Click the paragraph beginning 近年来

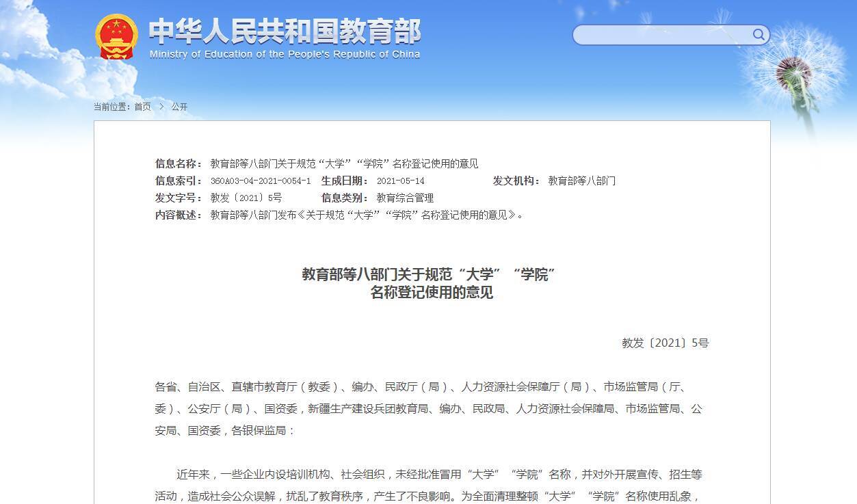(429, 486)
